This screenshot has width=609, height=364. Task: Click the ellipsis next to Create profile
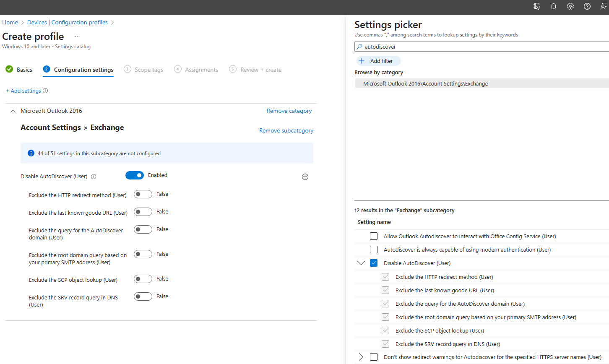click(77, 36)
